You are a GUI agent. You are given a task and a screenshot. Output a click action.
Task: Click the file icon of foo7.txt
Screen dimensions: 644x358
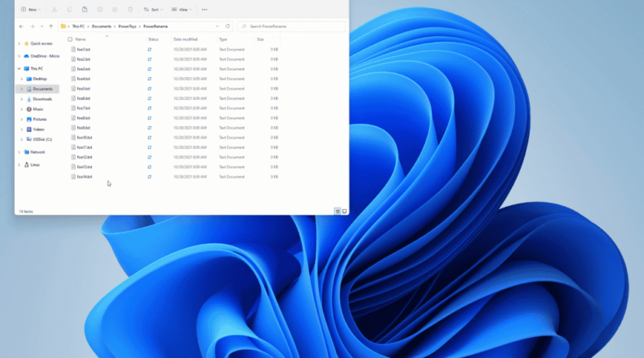pyautogui.click(x=73, y=108)
